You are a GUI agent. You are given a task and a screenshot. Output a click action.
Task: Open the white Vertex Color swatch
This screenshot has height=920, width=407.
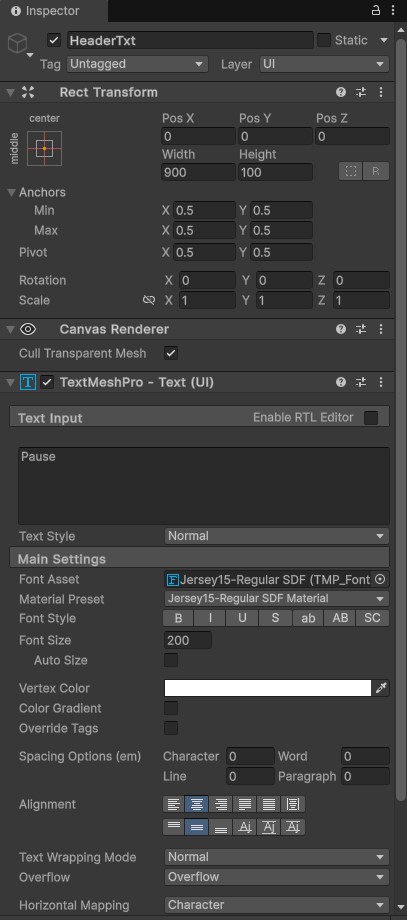pos(268,688)
